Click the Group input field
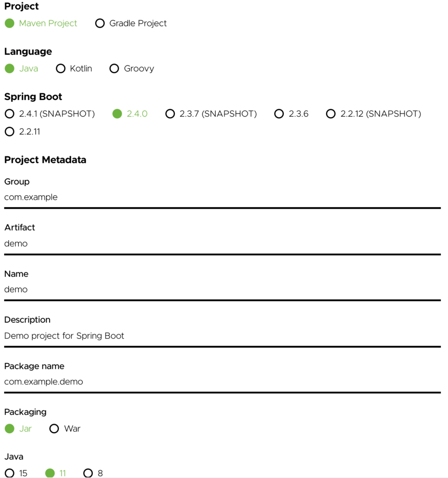The height and width of the screenshot is (478, 448). click(222, 197)
